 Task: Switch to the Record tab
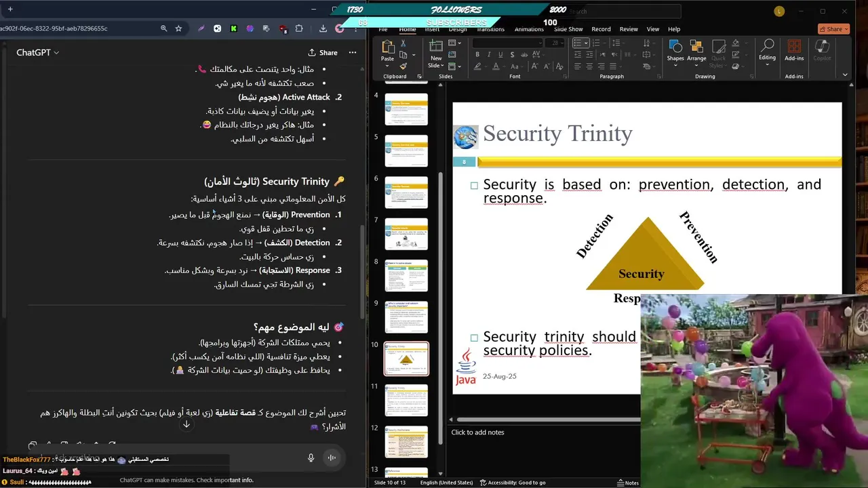pyautogui.click(x=601, y=29)
